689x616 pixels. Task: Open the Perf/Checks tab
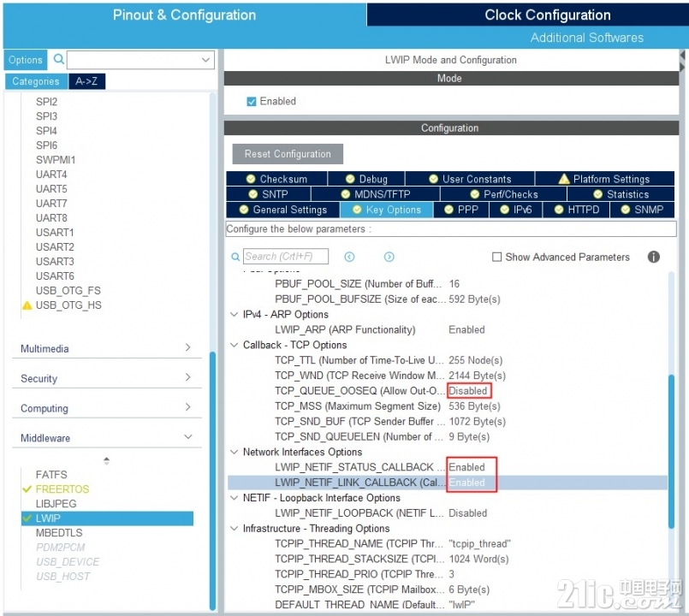[x=503, y=194]
